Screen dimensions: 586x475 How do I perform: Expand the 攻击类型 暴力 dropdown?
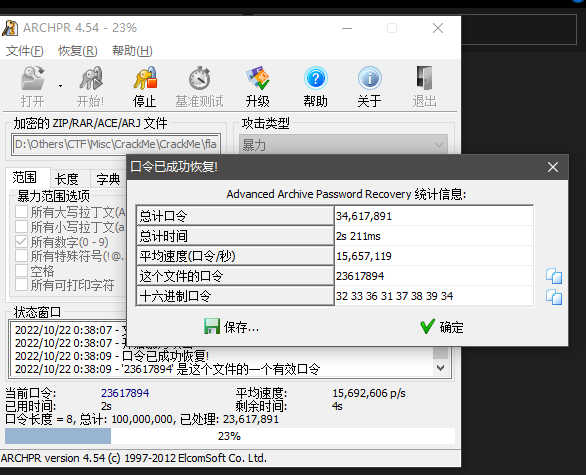point(343,144)
